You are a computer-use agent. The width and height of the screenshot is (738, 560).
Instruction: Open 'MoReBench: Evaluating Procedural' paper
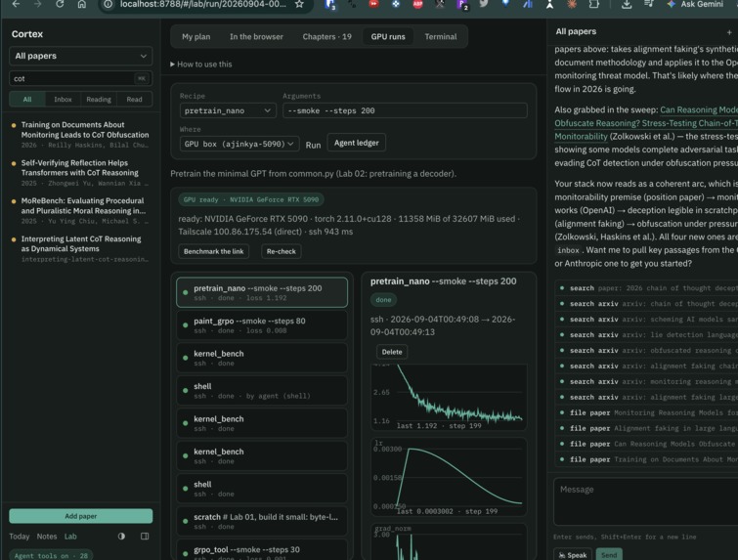point(81,210)
